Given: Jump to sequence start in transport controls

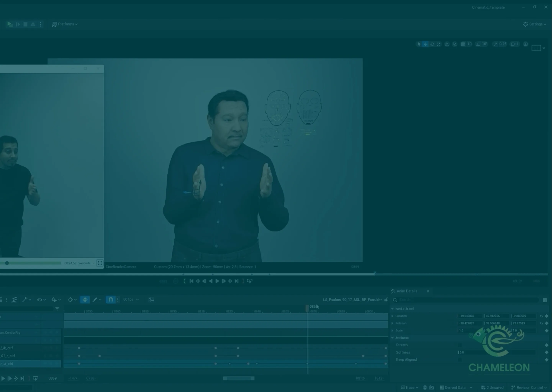Looking at the screenshot, I should 192,281.
